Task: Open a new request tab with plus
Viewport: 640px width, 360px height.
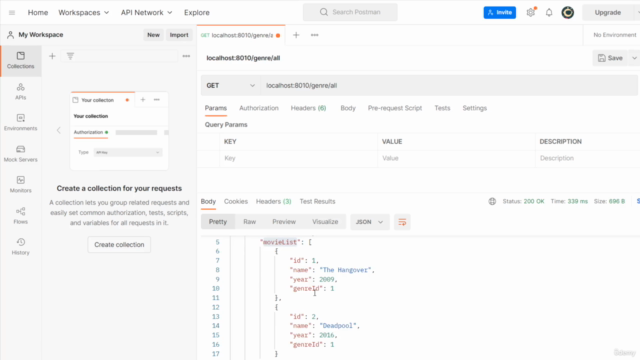Action: 296,35
